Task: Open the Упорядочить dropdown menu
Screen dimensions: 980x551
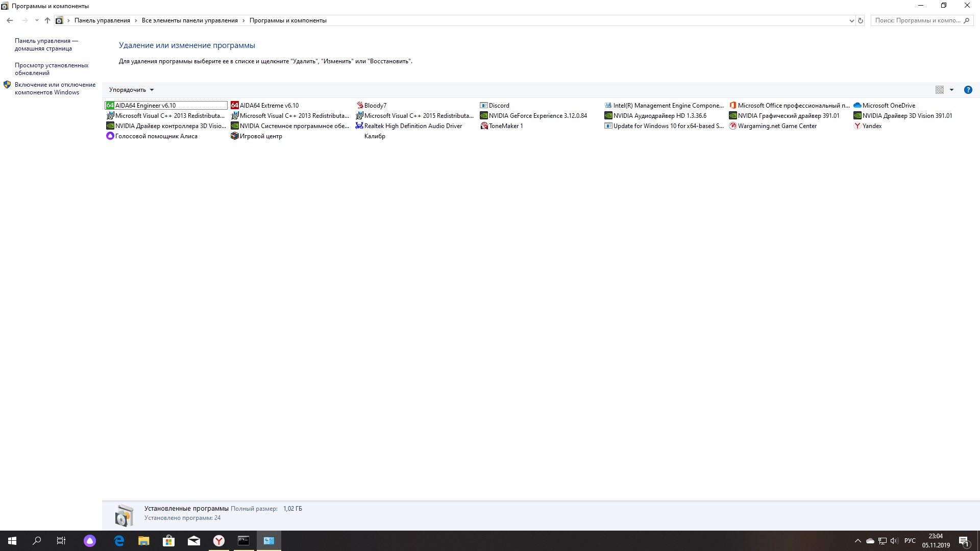Action: [x=131, y=90]
